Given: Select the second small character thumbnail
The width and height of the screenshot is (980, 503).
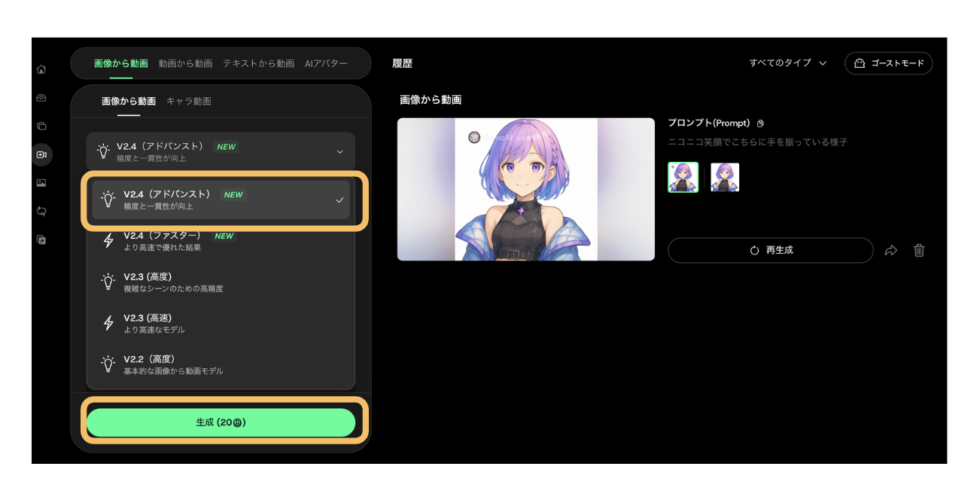Looking at the screenshot, I should (x=725, y=177).
